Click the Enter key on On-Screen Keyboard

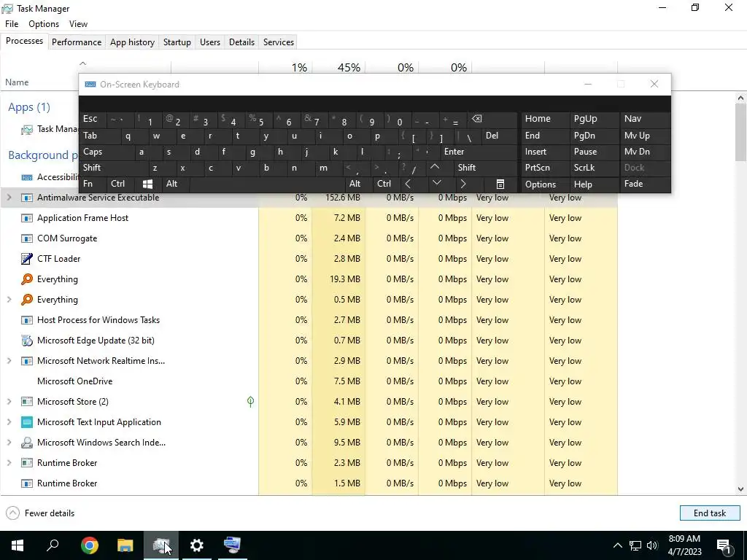pos(479,152)
